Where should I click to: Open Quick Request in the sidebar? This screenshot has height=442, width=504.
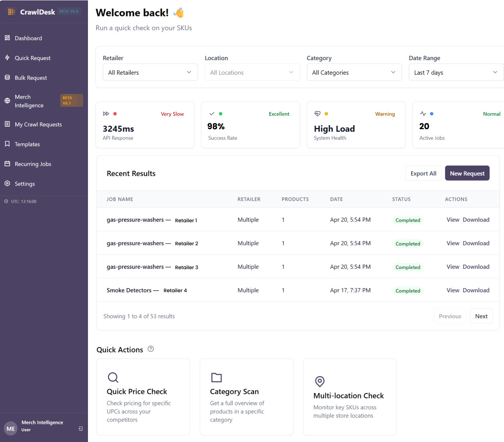(32, 58)
